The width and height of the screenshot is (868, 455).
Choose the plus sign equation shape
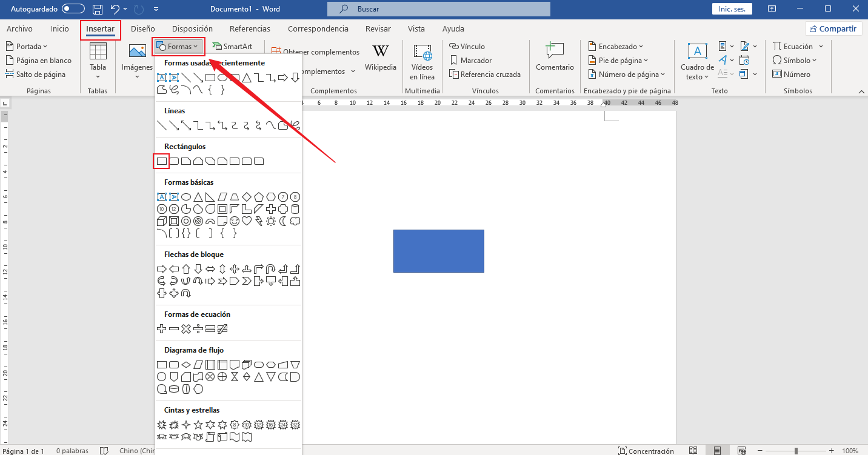(162, 329)
